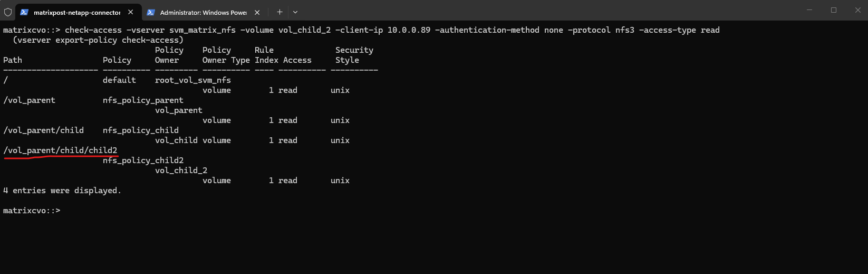Click the administrator shield icon in title bar
This screenshot has height=274, width=868.
(x=8, y=12)
